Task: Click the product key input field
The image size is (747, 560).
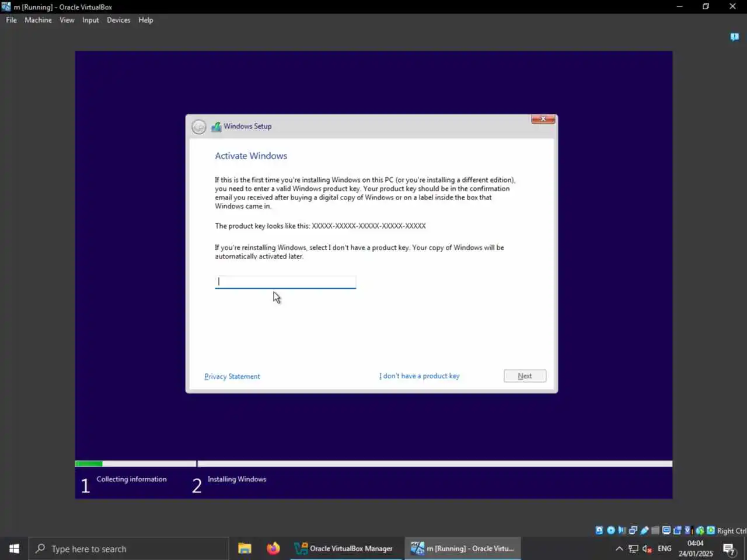Action: click(x=285, y=282)
